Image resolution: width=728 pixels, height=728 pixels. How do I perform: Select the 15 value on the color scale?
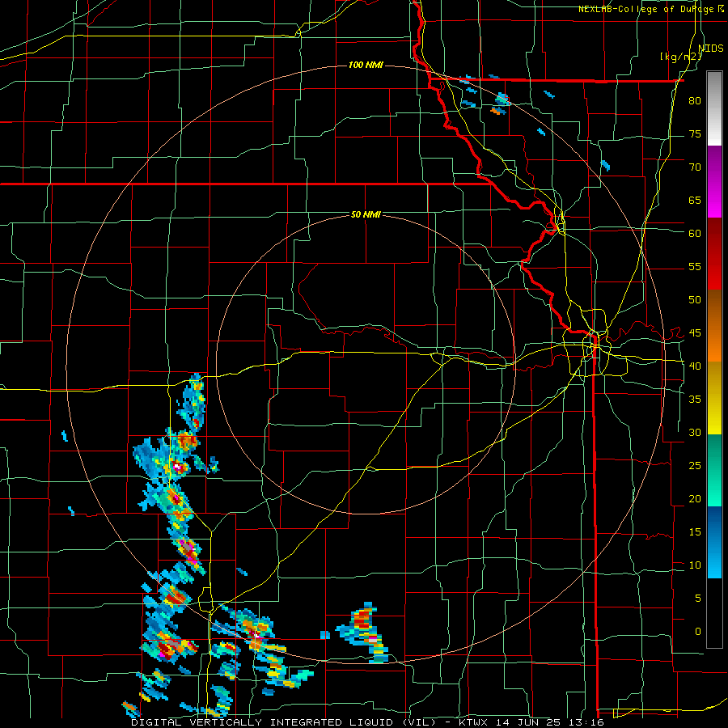[695, 532]
